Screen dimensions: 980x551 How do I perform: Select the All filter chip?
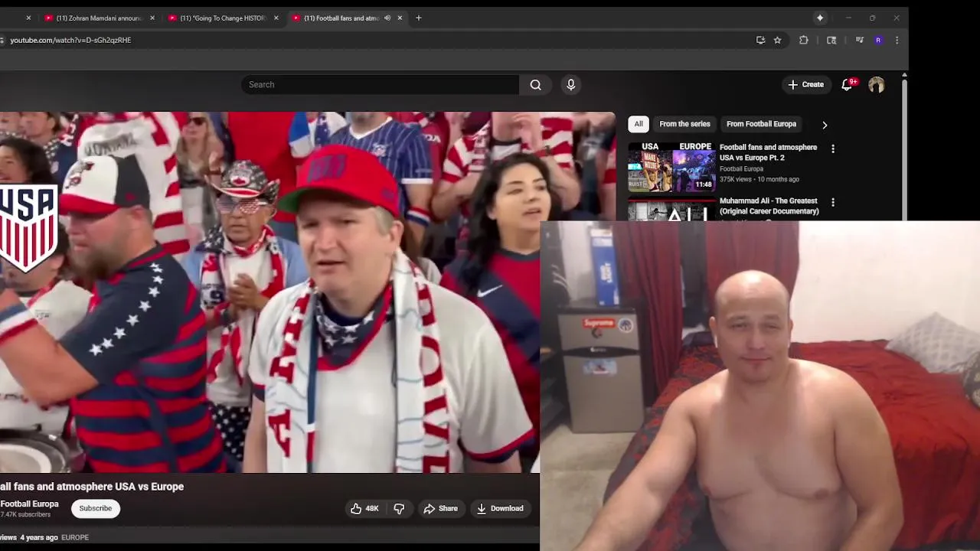point(639,124)
